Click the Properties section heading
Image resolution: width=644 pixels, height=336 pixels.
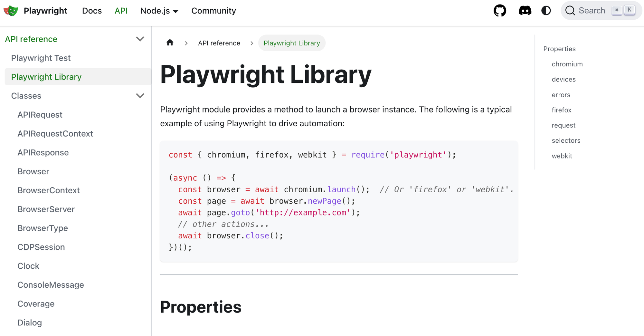coord(201,307)
